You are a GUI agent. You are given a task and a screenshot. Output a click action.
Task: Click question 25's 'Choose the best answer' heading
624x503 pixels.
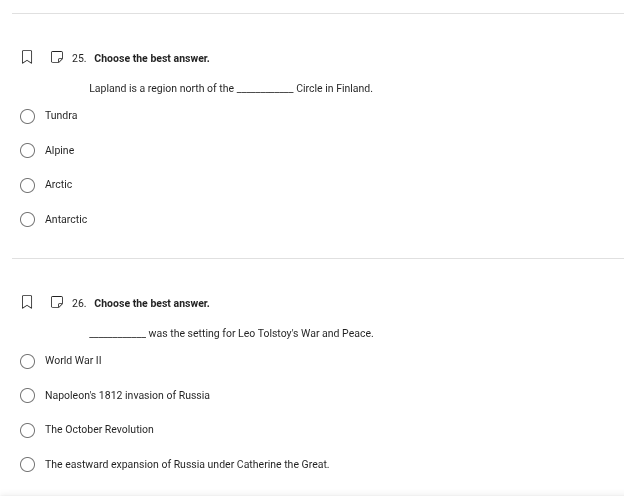tap(152, 59)
